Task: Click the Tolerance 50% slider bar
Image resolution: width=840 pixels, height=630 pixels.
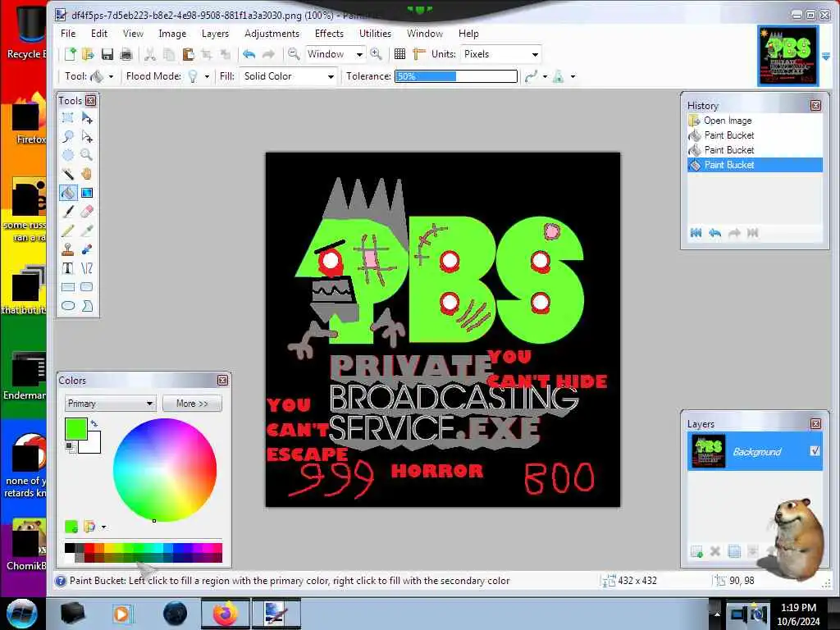Action: click(456, 76)
